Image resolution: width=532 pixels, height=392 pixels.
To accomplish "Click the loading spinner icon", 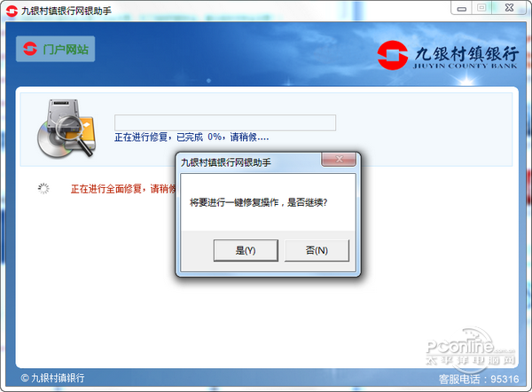I will (43, 188).
